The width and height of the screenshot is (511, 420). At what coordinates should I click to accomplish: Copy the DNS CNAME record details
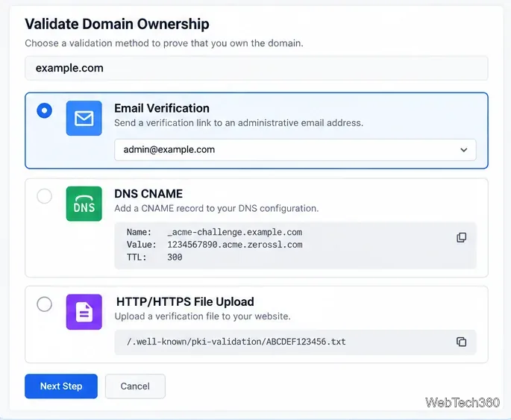click(461, 237)
